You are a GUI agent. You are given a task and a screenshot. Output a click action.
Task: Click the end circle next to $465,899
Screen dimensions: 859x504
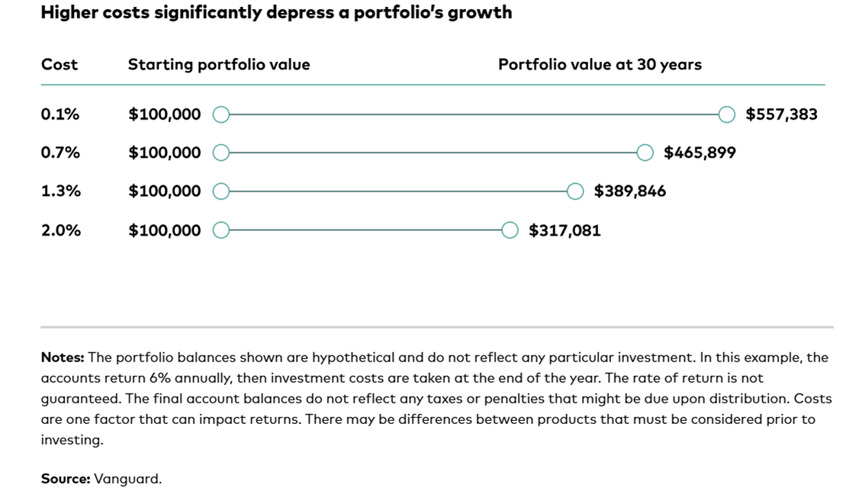[645, 152]
